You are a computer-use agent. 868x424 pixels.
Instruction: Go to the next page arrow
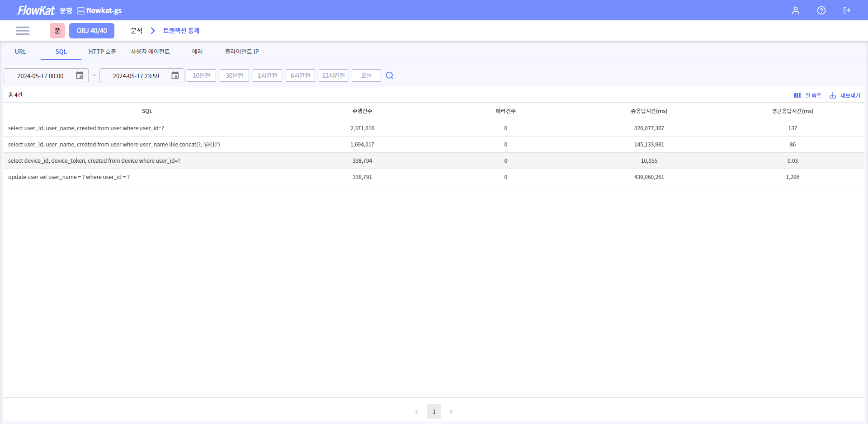click(451, 411)
